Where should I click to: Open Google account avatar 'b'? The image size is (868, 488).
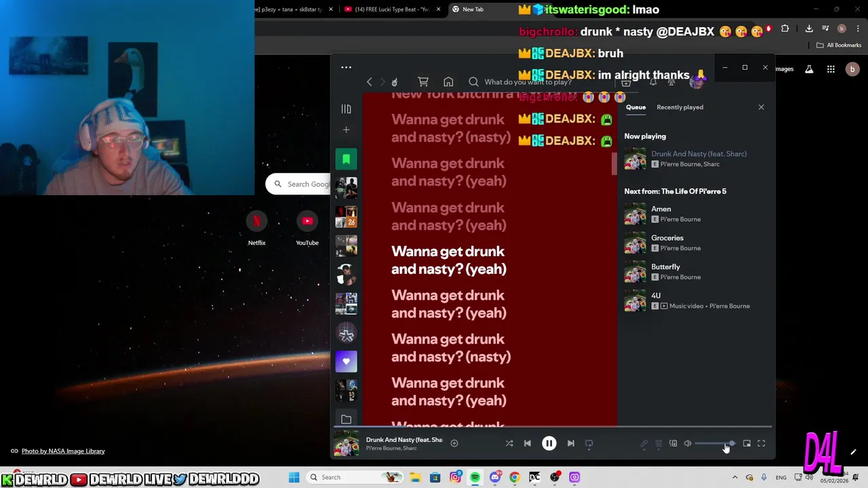(852, 69)
